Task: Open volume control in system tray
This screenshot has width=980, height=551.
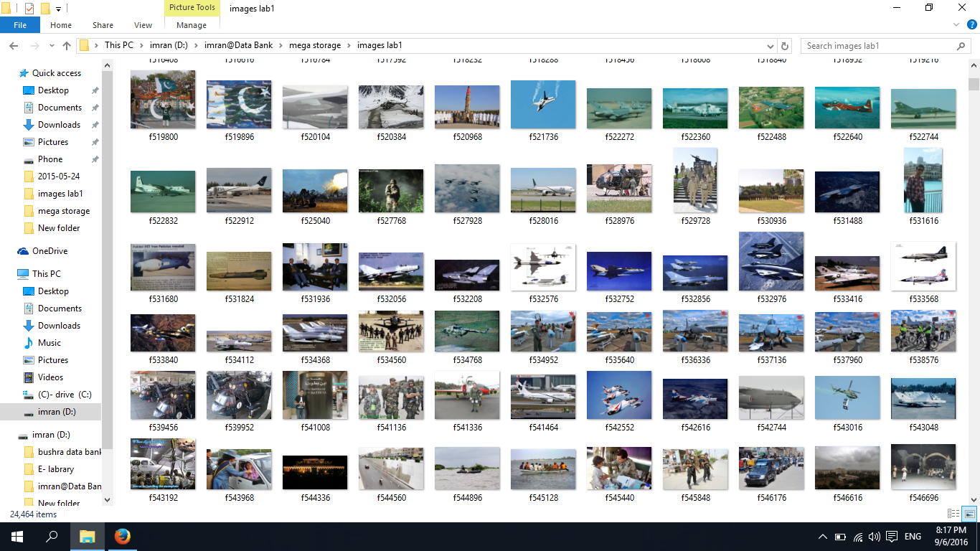Action: coord(874,537)
